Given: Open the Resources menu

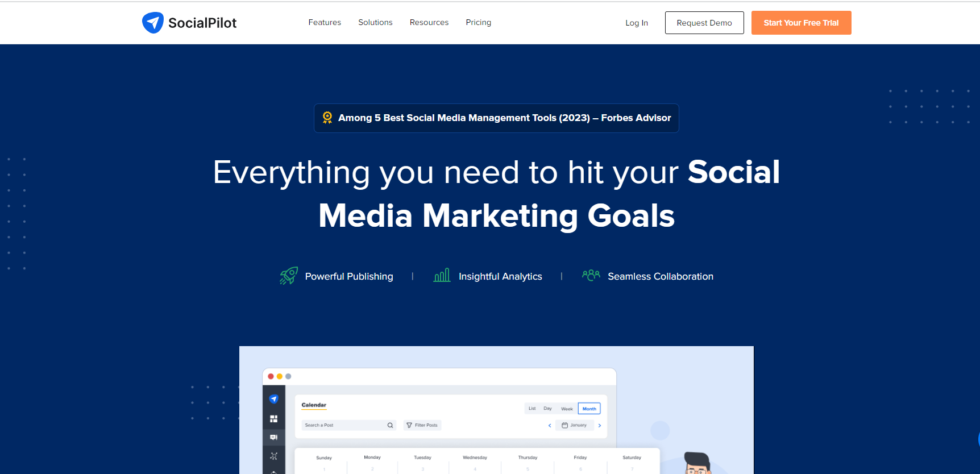Looking at the screenshot, I should 429,22.
